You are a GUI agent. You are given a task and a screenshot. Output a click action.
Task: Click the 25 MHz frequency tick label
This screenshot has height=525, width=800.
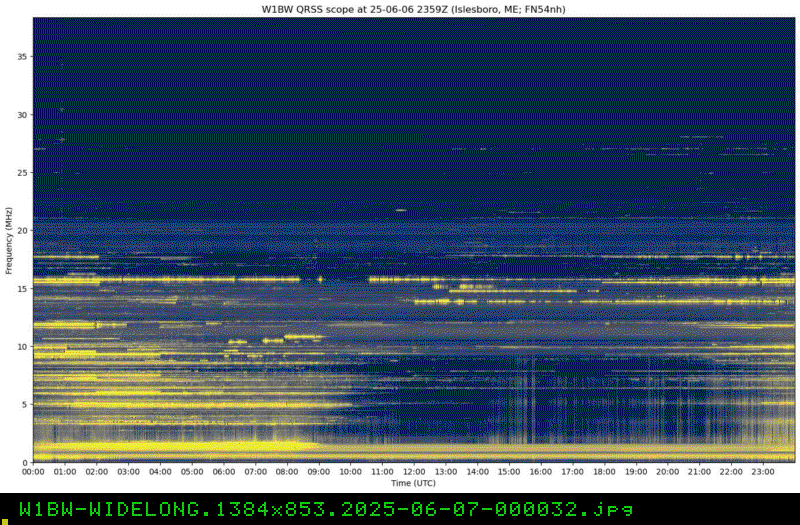pos(22,172)
